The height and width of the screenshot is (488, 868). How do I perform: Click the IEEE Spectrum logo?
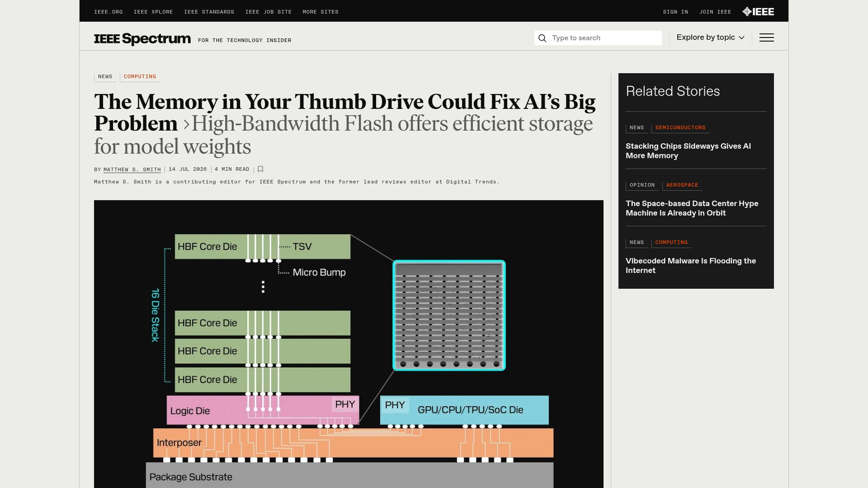[142, 39]
